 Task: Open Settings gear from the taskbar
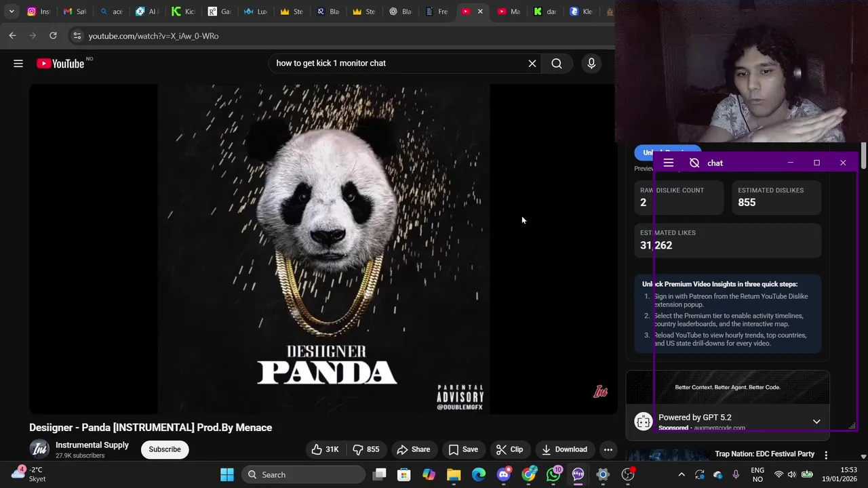coord(603,474)
